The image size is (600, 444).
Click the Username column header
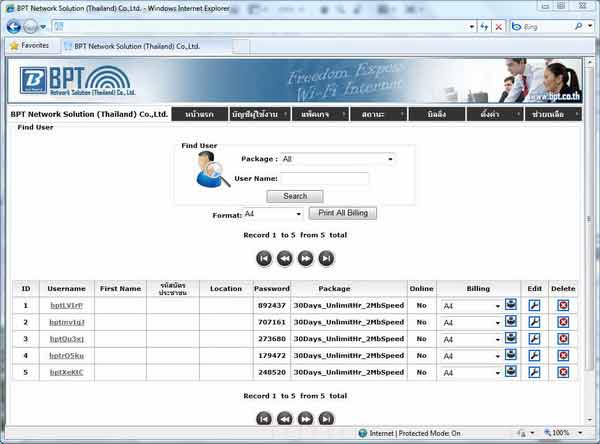pos(67,289)
